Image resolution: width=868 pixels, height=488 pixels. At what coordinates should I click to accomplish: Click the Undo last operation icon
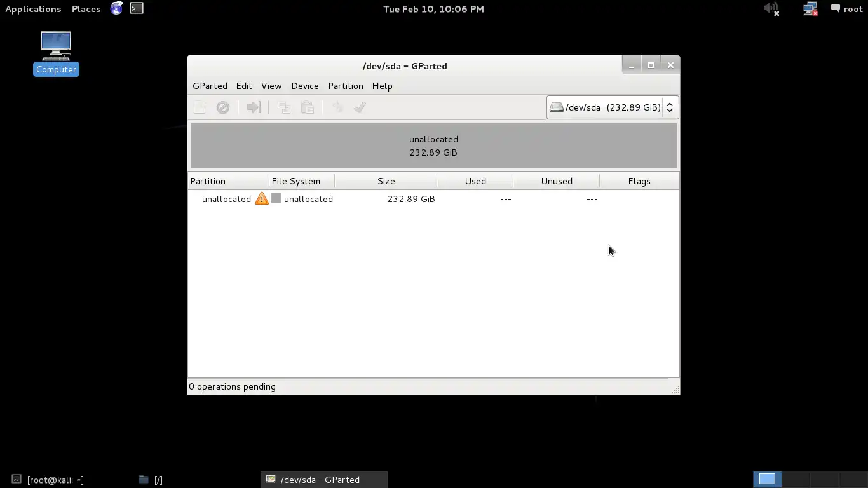337,107
